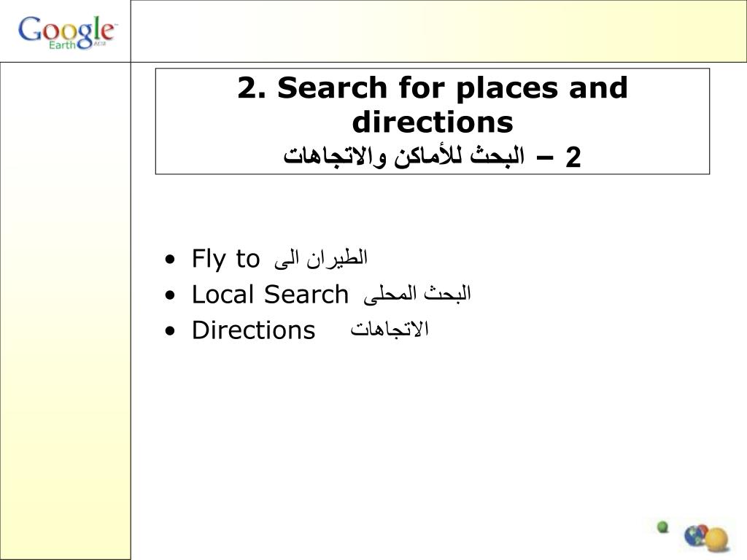Select the Local Search bullet text
This screenshot has height=560, width=747.
[270, 295]
